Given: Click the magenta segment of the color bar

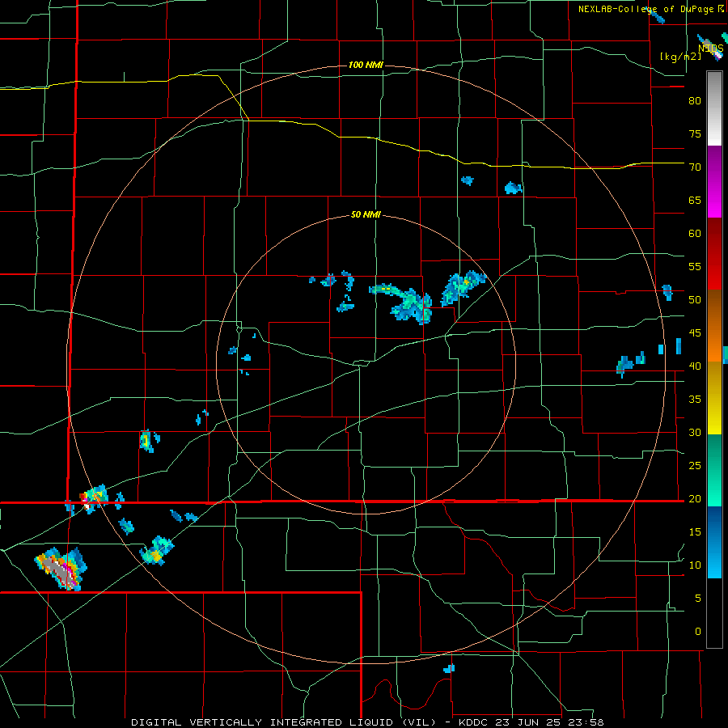Looking at the screenshot, I should point(714,181).
